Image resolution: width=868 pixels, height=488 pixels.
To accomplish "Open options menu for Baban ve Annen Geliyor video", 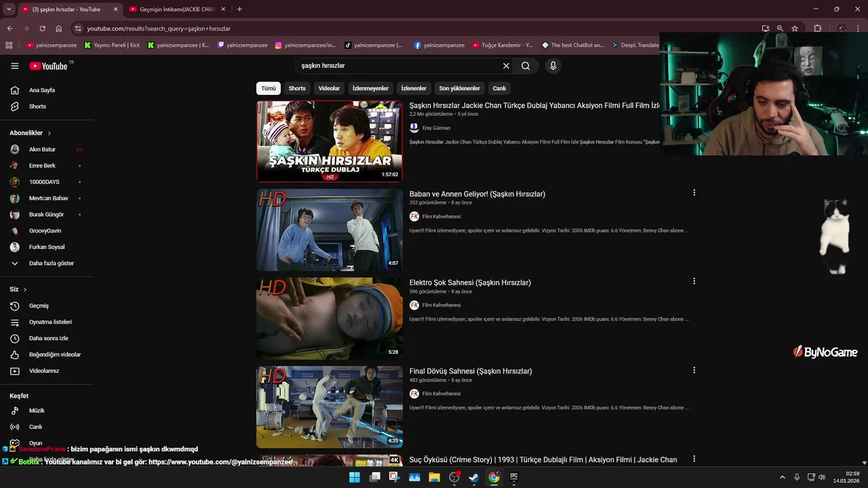I will coord(694,192).
